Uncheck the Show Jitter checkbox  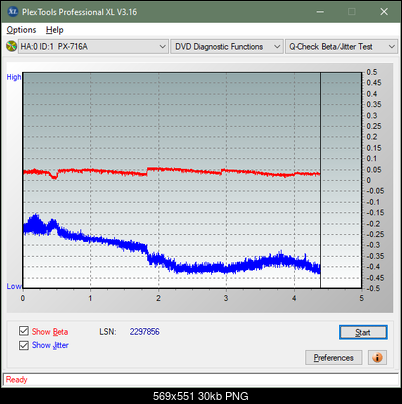(24, 345)
